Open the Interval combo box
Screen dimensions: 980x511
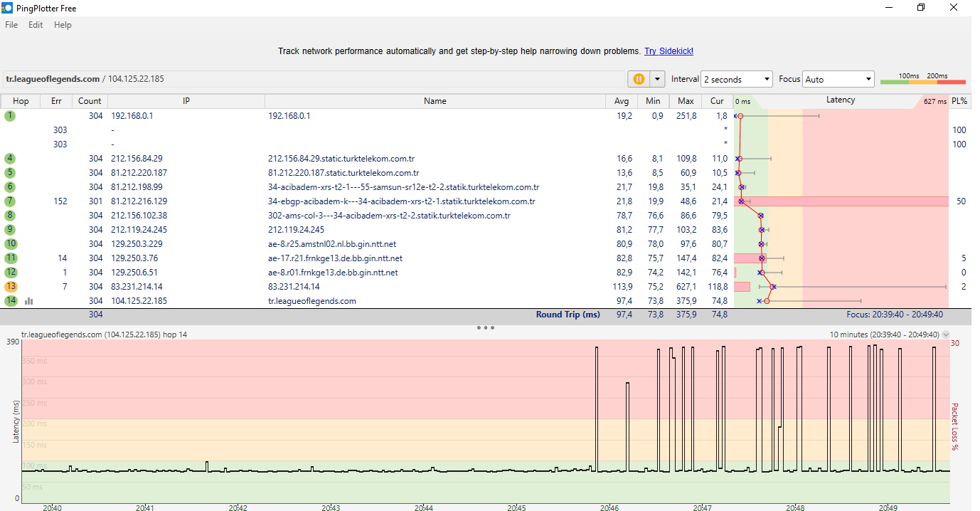[737, 79]
